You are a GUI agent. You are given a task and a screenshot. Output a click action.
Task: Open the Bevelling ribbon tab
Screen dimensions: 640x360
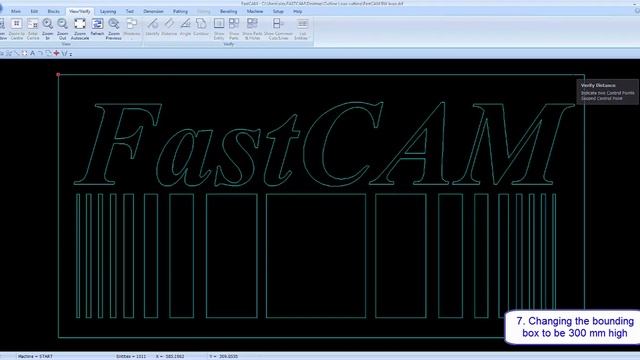(228, 11)
